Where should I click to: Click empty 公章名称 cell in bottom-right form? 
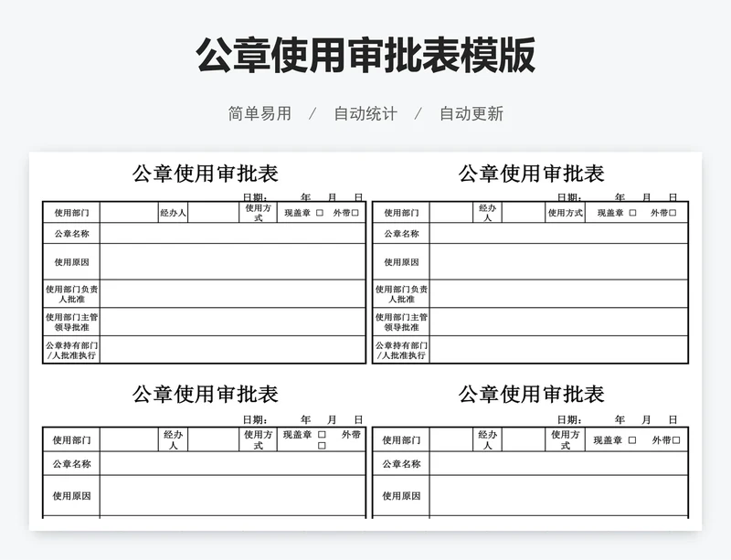pyautogui.click(x=558, y=463)
